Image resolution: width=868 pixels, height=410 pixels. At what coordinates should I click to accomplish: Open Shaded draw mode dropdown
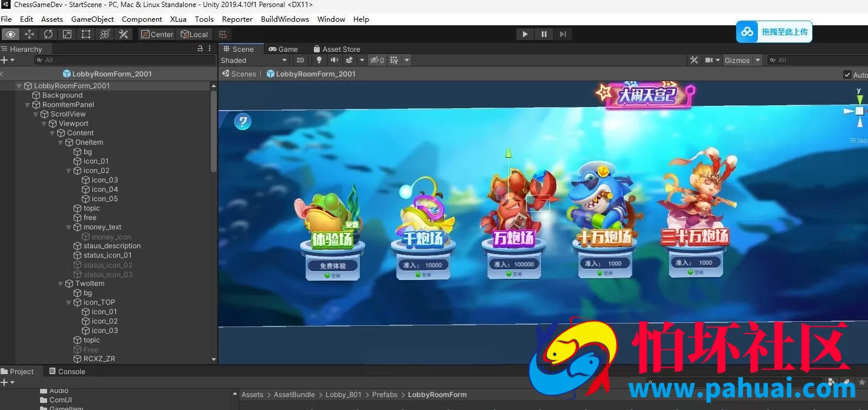pyautogui.click(x=254, y=60)
